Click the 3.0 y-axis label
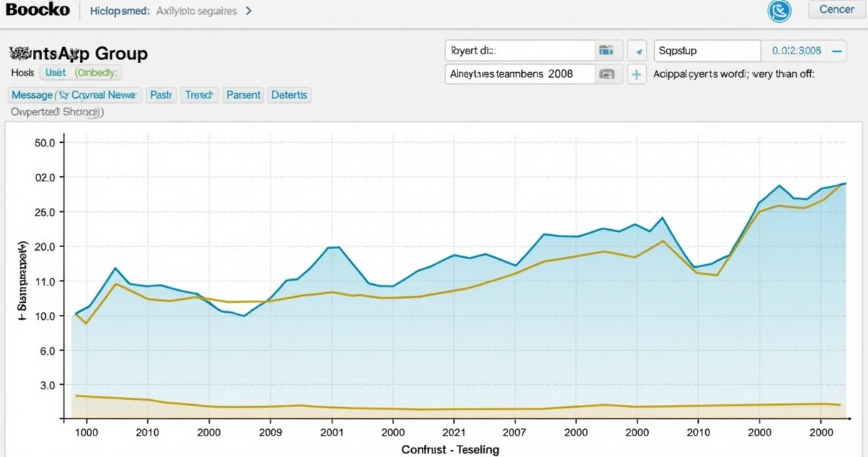This screenshot has height=457, width=868. 47,385
